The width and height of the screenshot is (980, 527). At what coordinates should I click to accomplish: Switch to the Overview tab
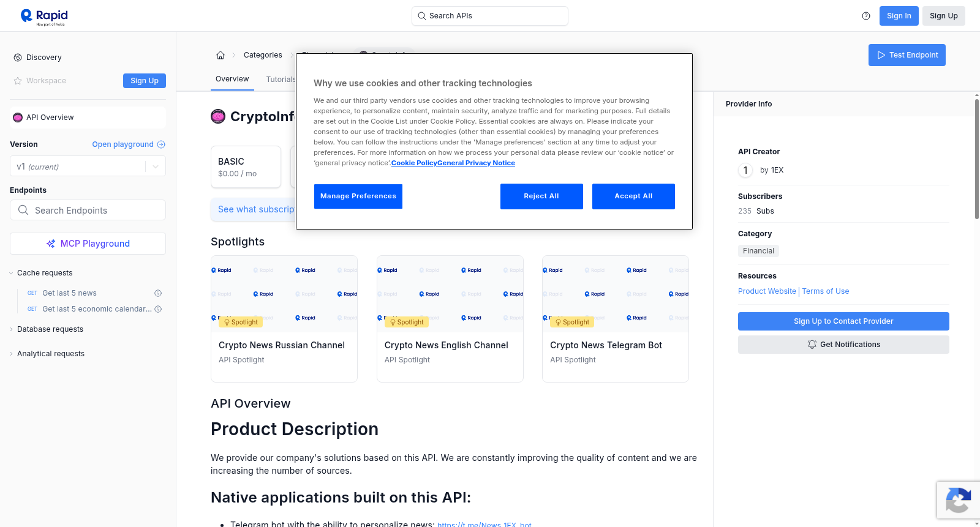(x=232, y=79)
